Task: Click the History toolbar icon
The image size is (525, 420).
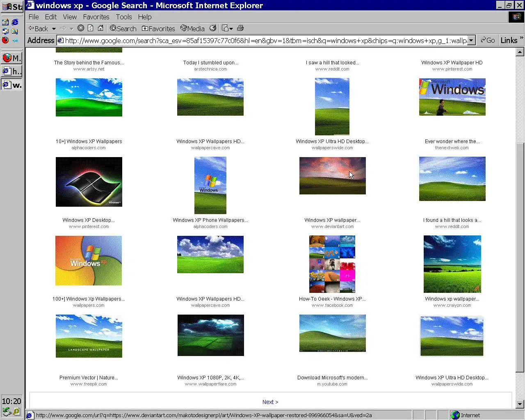Action: pos(213,28)
